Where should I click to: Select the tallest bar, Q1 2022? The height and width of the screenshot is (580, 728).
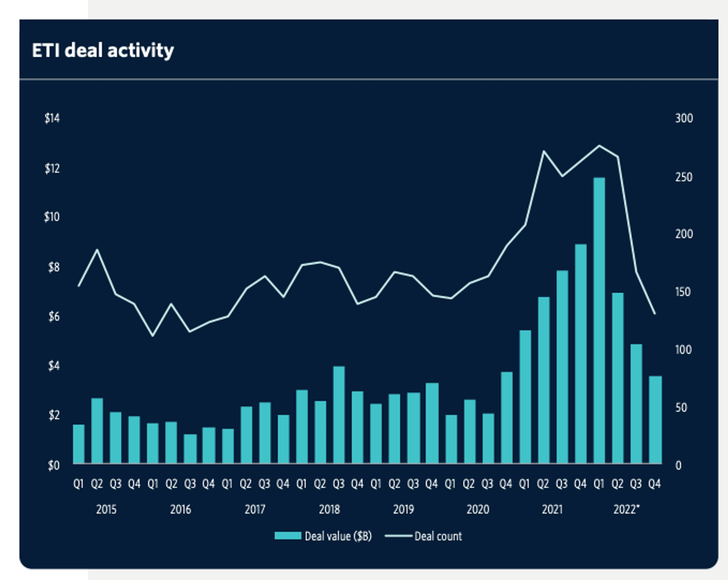click(599, 320)
